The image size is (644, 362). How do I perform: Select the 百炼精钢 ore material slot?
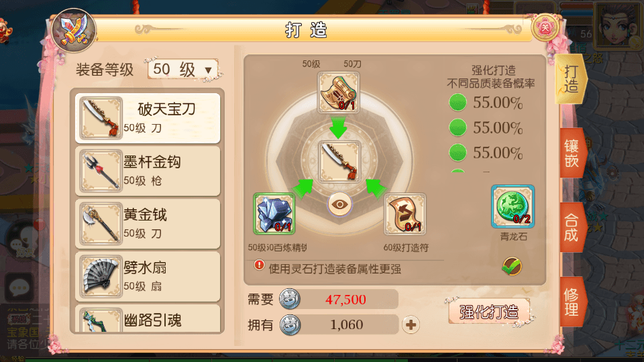274,214
